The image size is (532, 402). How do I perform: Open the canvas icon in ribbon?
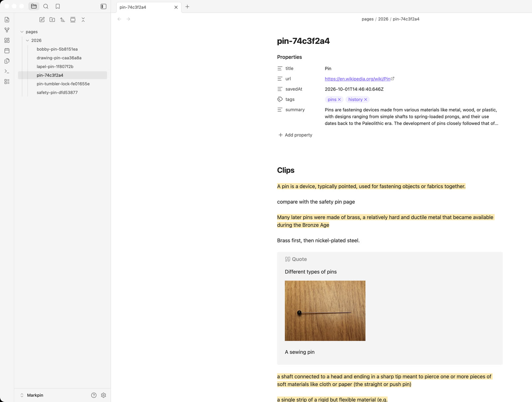7,40
